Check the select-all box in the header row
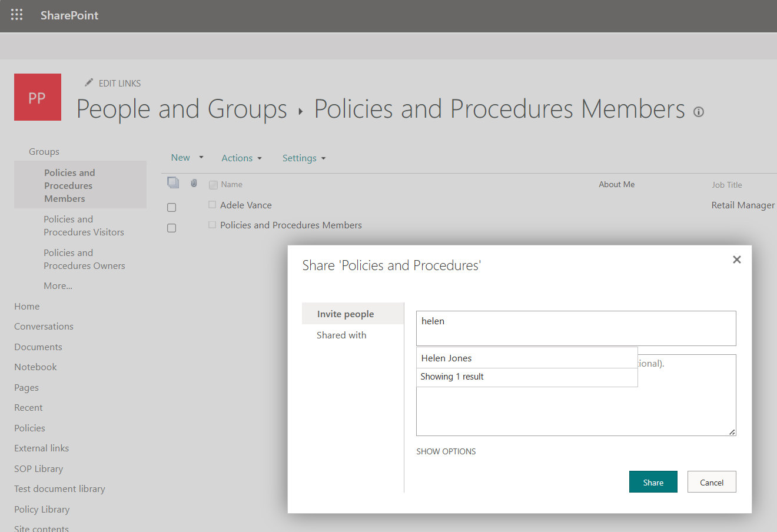 click(x=212, y=184)
